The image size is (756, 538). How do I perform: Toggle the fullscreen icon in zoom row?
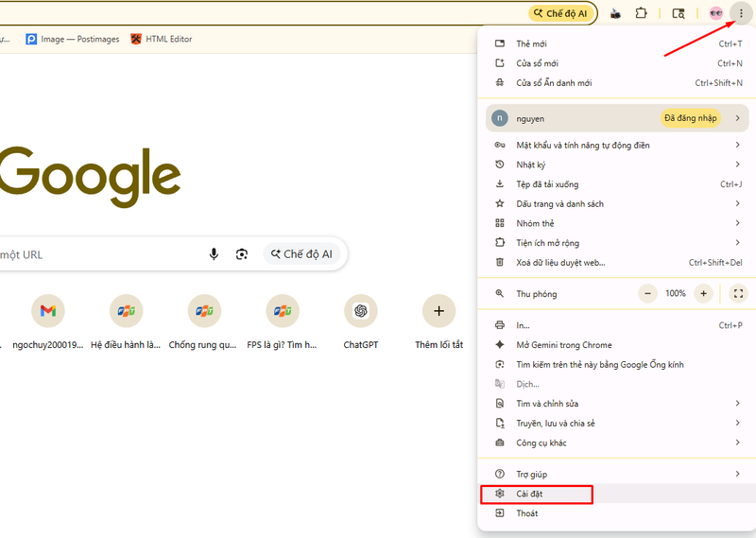pos(738,293)
